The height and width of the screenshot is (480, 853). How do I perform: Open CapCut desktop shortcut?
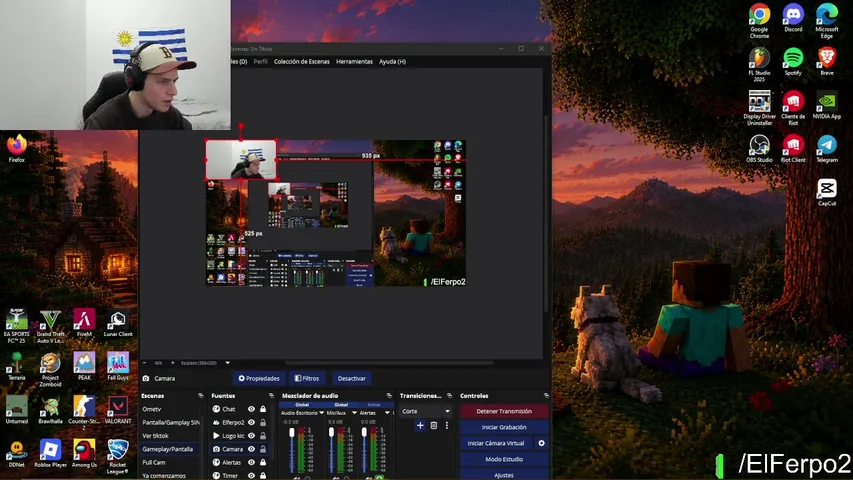(826, 192)
